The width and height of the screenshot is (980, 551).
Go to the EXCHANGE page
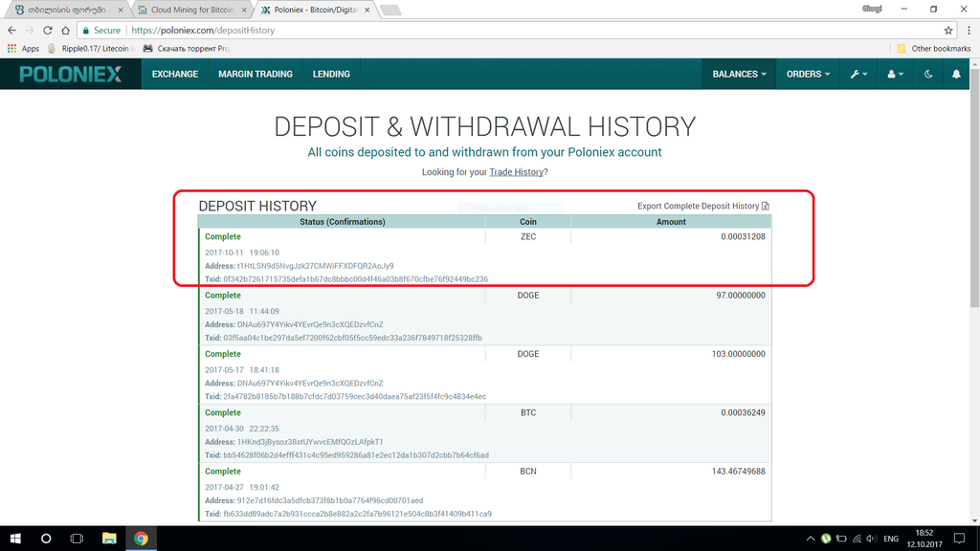point(175,74)
